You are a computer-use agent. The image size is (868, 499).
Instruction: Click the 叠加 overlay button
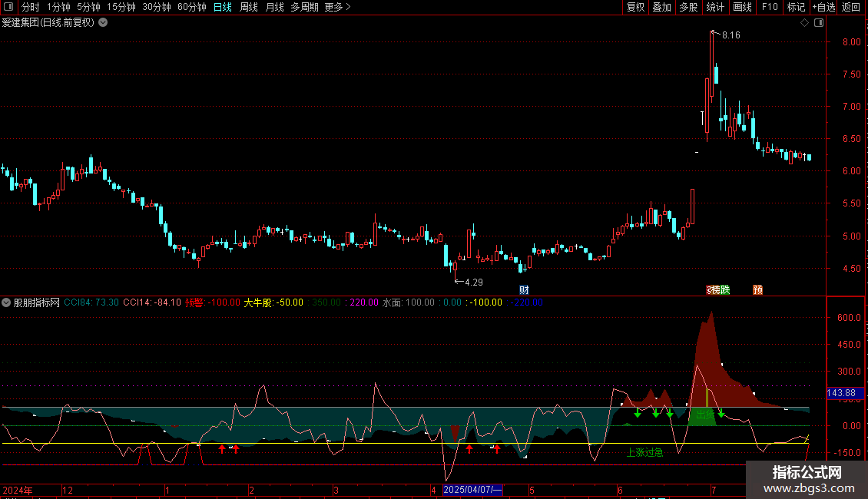(662, 7)
